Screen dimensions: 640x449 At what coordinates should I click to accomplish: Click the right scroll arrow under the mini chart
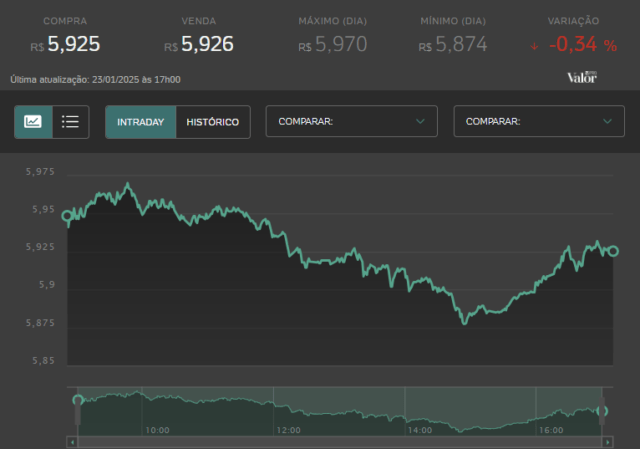607,442
